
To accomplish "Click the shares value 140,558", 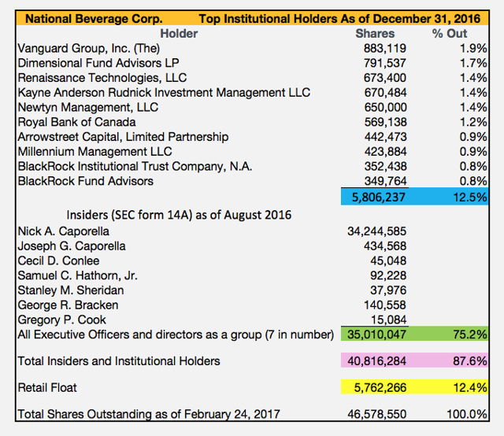I will pos(385,305).
